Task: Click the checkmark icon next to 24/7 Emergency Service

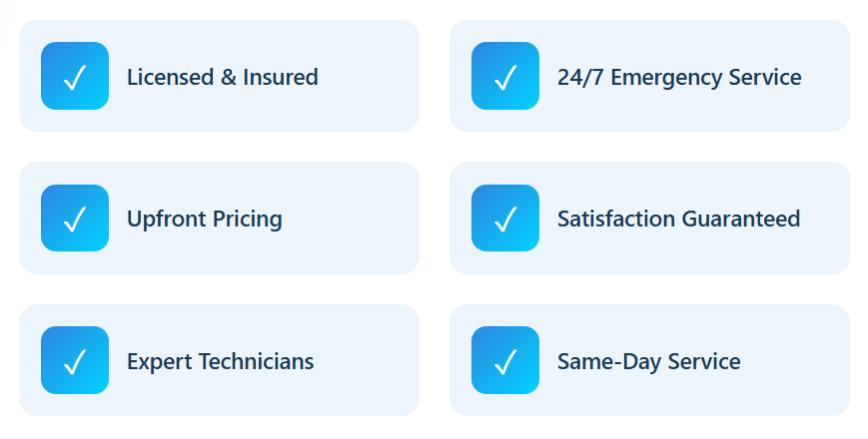Action: (x=505, y=76)
